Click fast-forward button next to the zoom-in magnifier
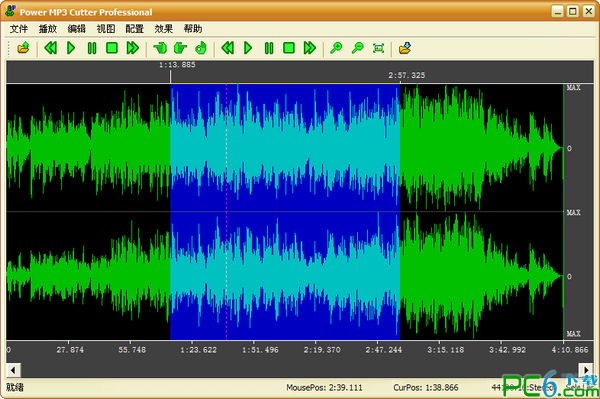Image resolution: width=600 pixels, height=399 pixels. click(310, 48)
